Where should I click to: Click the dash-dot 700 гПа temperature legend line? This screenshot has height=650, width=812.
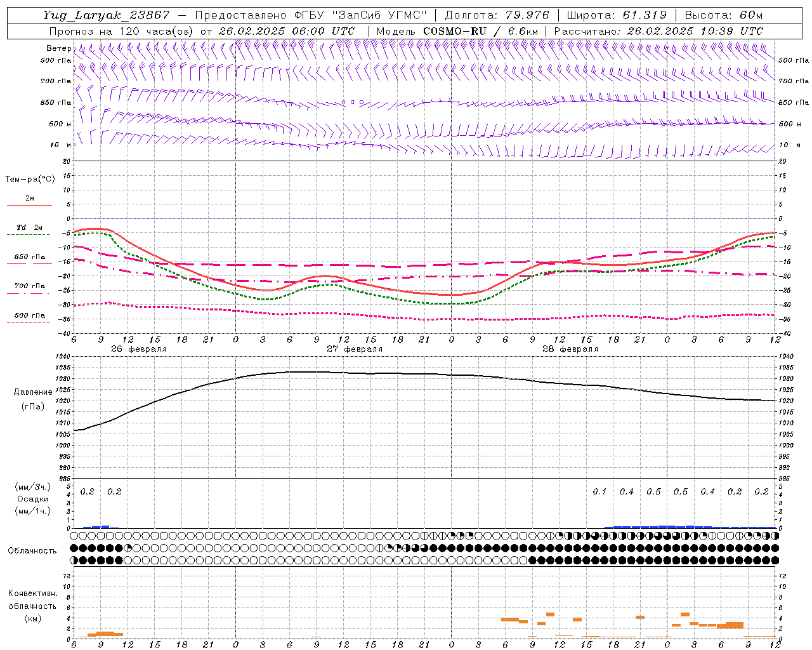click(28, 293)
